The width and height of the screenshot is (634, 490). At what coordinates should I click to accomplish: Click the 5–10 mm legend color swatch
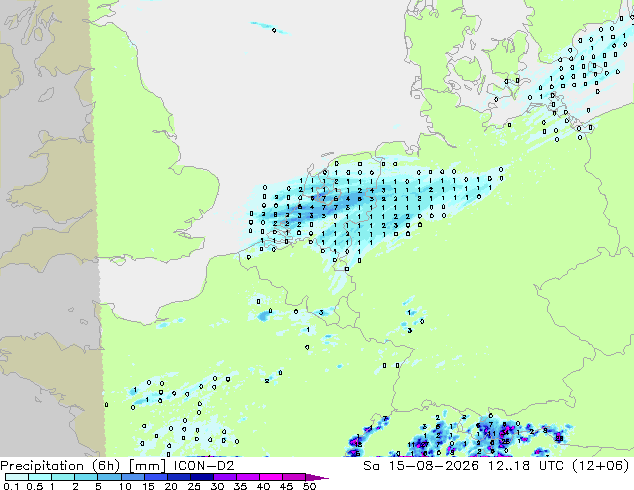(109, 477)
